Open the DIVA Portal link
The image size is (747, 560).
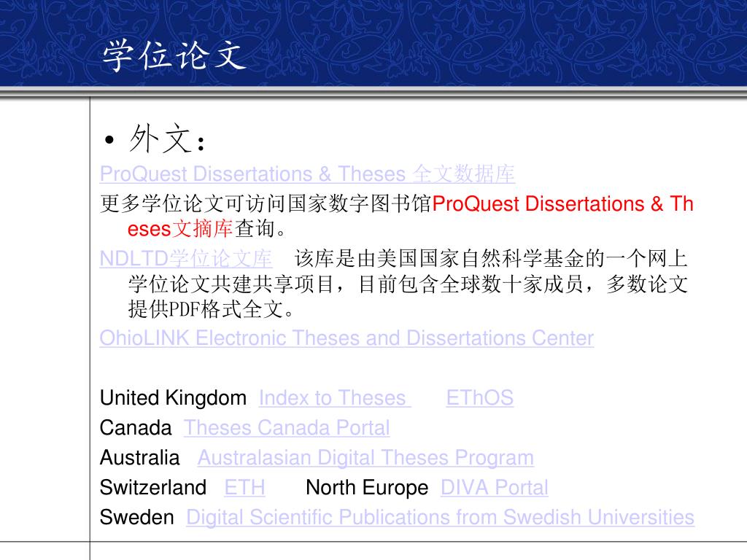click(495, 488)
